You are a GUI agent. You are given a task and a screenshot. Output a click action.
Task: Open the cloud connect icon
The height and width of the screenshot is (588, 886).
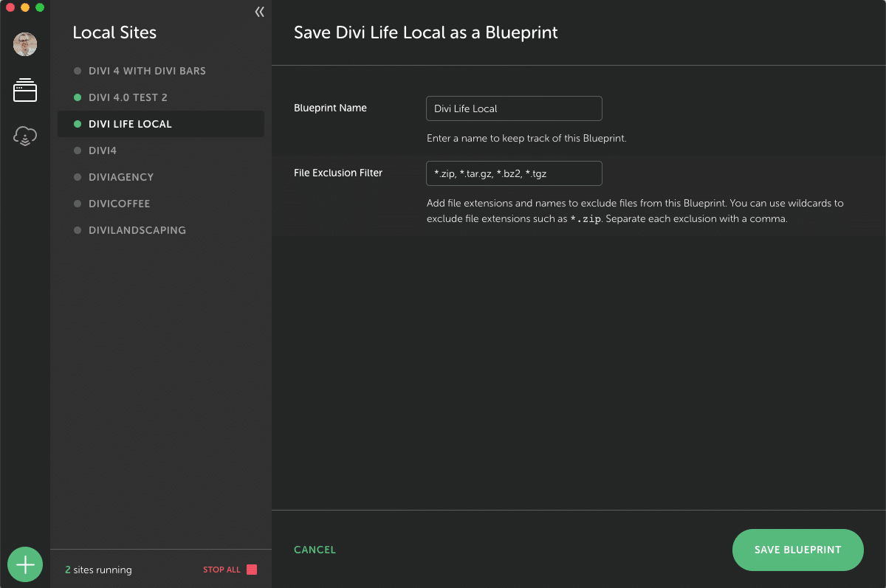(25, 136)
